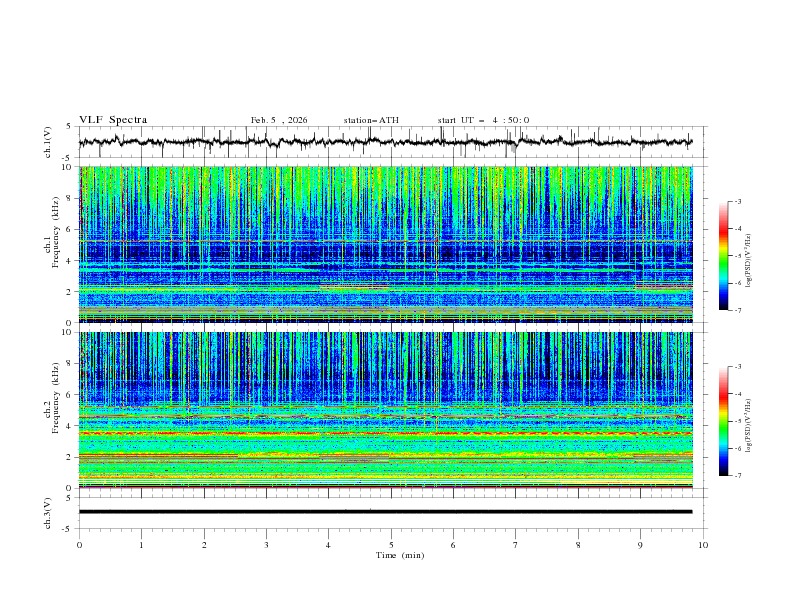The image size is (792, 612).
Task: Click the ch.1 spectrogram plot
Action: [386, 244]
